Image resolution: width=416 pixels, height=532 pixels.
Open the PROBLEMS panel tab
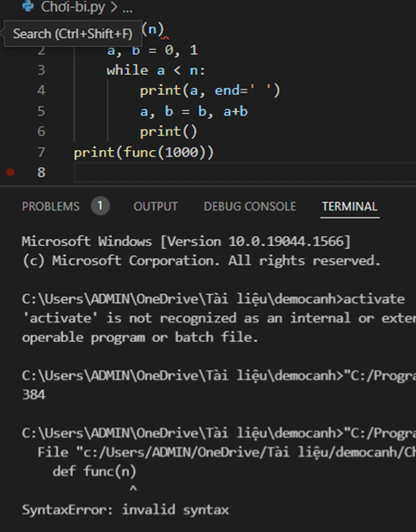coord(51,206)
